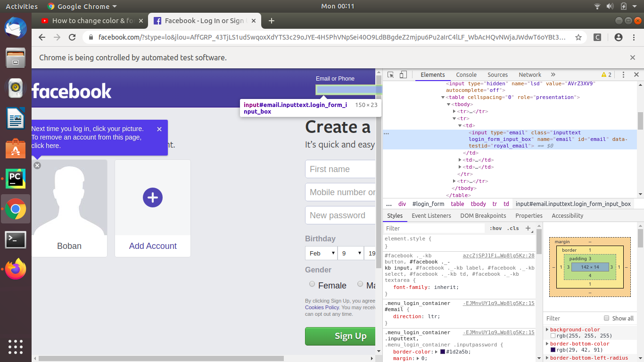The height and width of the screenshot is (362, 644).
Task: Click the rgb(29, 42, 91) border-bottom-color swatch
Action: coord(553,350)
